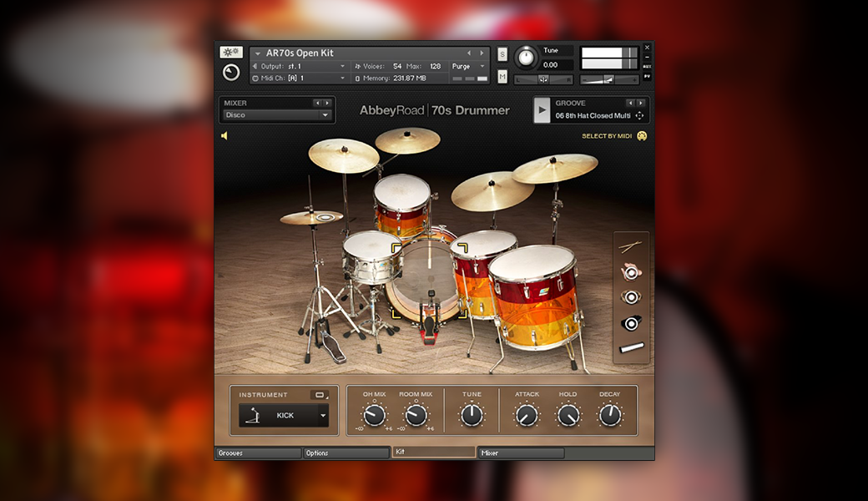Image resolution: width=868 pixels, height=501 pixels.
Task: Go to previous instrument using header left arrow
Action: 469,53
